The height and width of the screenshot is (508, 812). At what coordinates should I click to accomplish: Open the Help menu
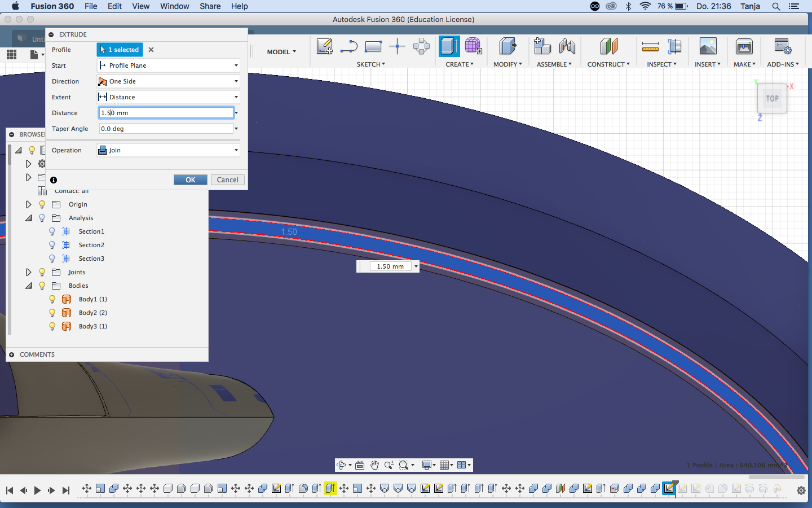coord(240,6)
